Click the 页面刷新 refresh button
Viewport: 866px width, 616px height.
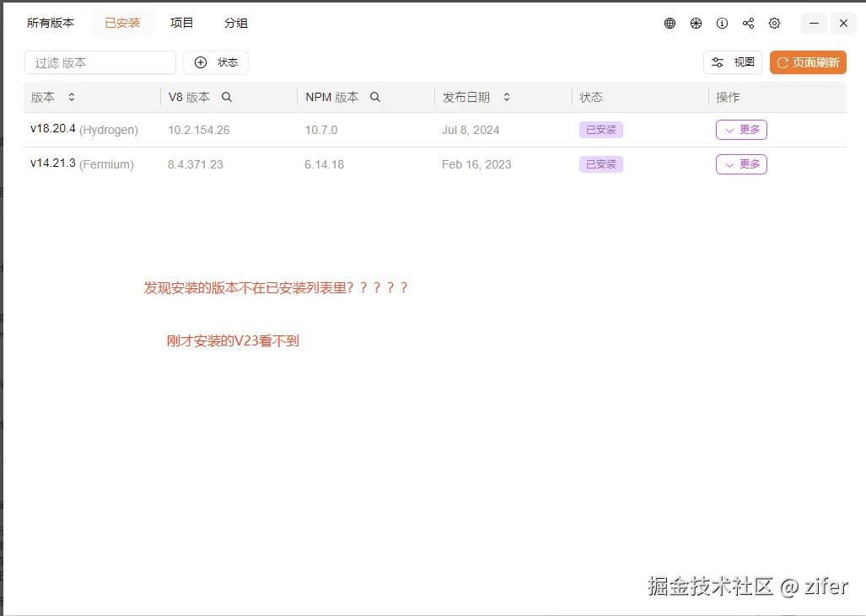coord(808,62)
